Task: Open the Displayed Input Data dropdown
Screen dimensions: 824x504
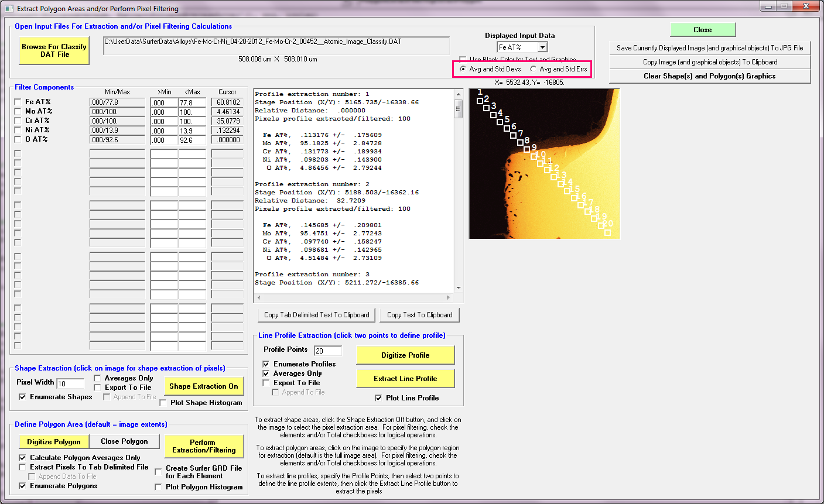Action: 542,47
